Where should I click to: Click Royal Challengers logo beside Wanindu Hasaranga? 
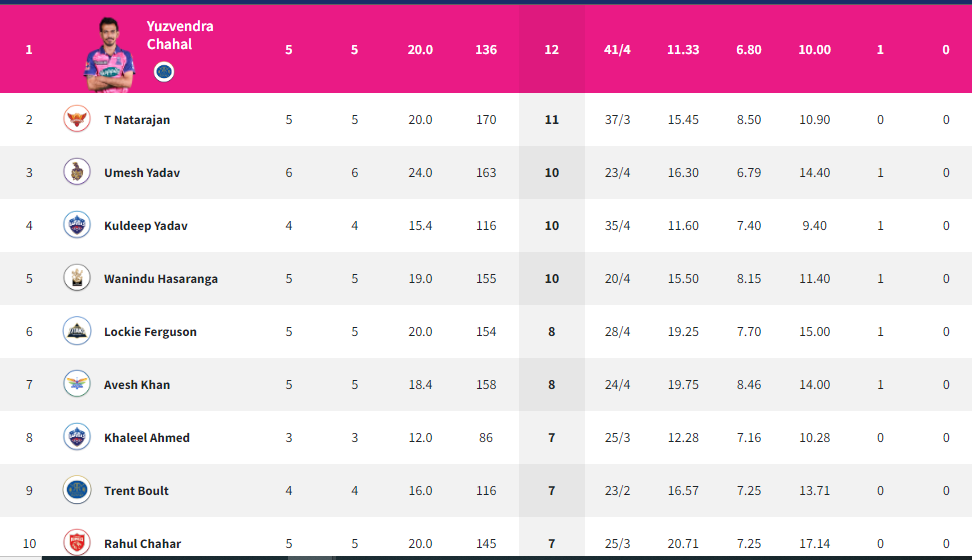[x=77, y=278]
